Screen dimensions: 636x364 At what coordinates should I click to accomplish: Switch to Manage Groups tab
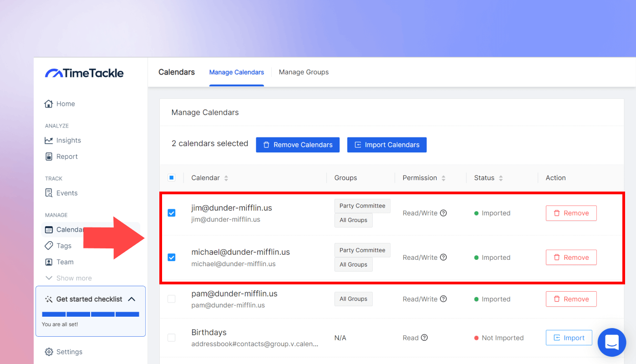pyautogui.click(x=304, y=72)
